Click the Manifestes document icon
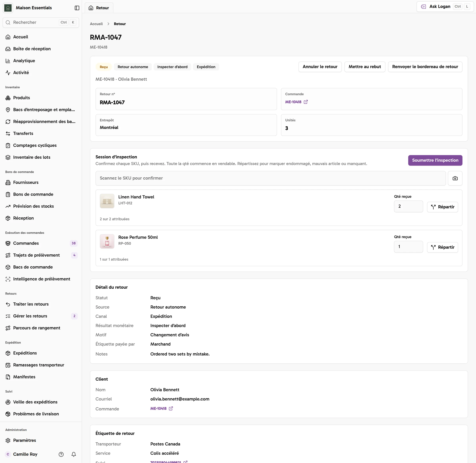The height and width of the screenshot is (463, 476). [x=8, y=377]
